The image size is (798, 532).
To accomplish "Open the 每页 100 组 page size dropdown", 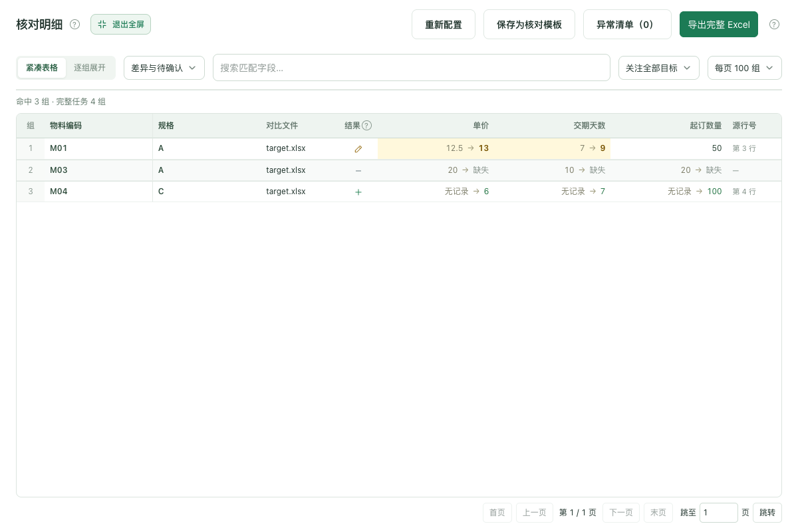I will pyautogui.click(x=745, y=68).
